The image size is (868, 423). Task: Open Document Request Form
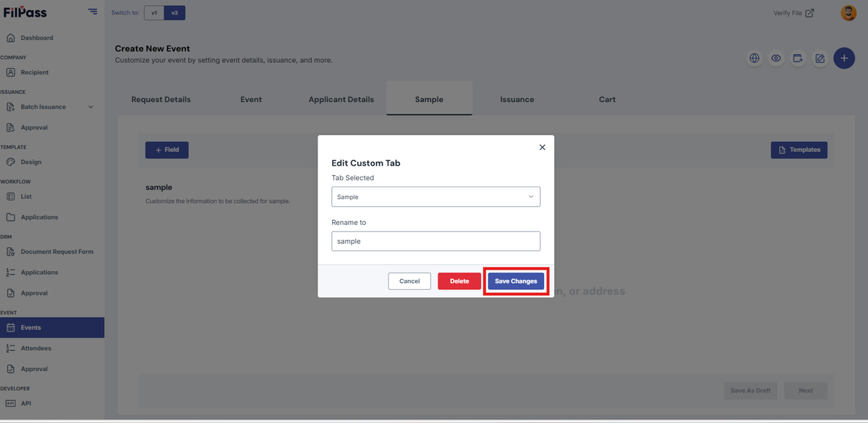57,252
